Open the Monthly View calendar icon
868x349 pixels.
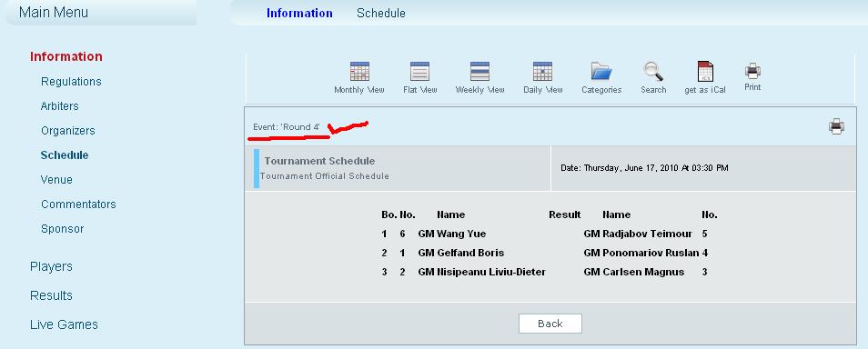click(x=359, y=72)
